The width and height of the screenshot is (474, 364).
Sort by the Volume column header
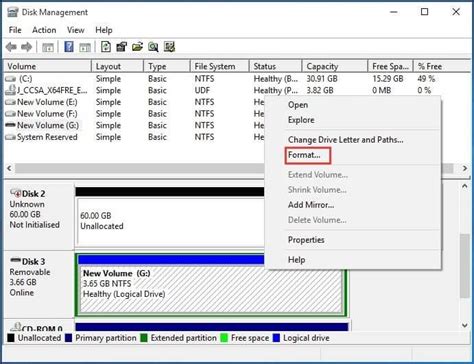tap(48, 66)
